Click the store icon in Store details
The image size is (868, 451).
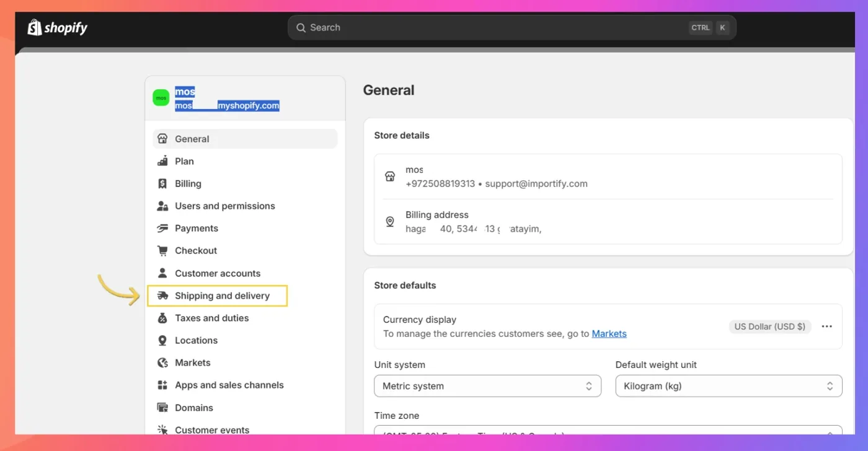[390, 177]
